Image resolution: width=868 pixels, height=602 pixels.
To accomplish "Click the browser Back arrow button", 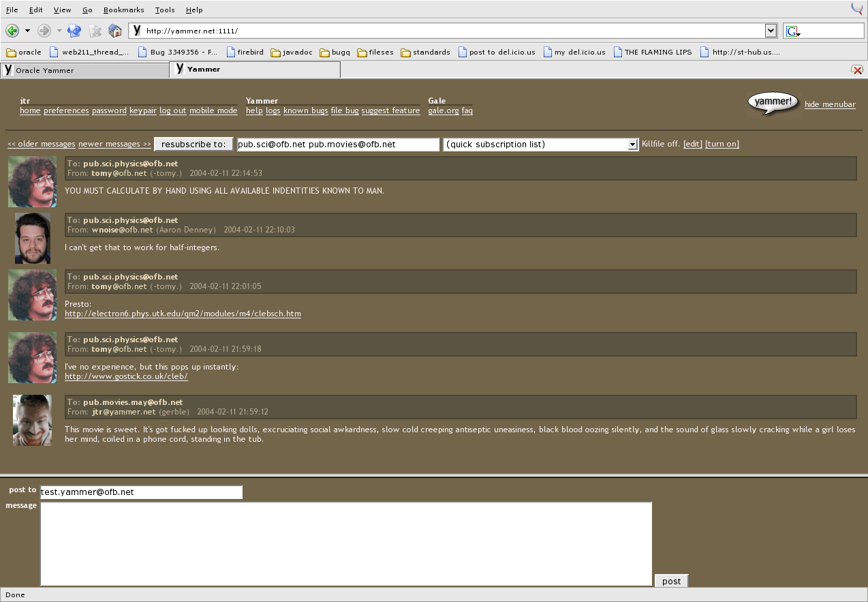I will (x=12, y=31).
